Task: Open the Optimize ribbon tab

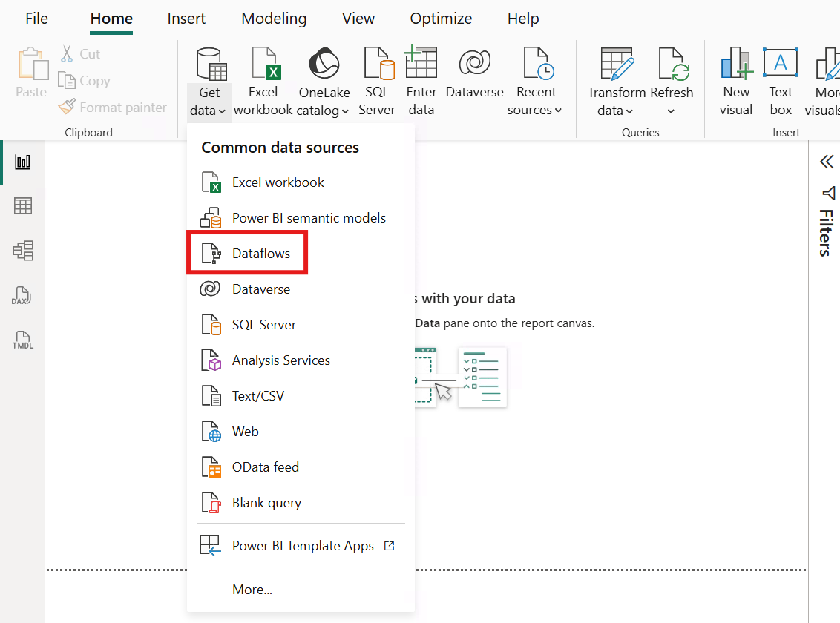Action: pos(440,19)
